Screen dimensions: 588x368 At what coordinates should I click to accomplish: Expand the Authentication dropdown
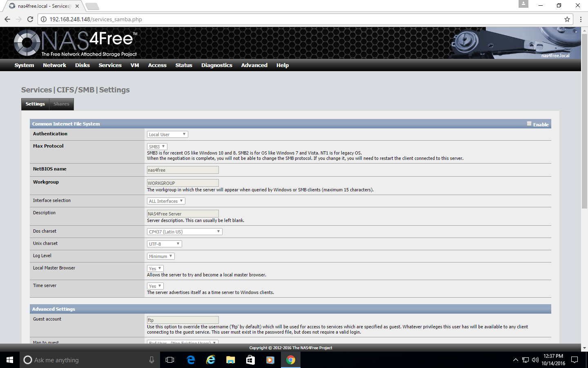167,135
